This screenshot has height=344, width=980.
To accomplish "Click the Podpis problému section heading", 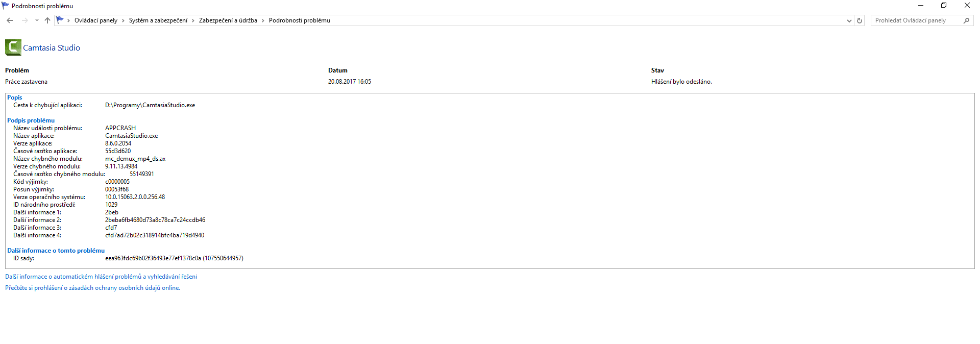I will coord(31,120).
